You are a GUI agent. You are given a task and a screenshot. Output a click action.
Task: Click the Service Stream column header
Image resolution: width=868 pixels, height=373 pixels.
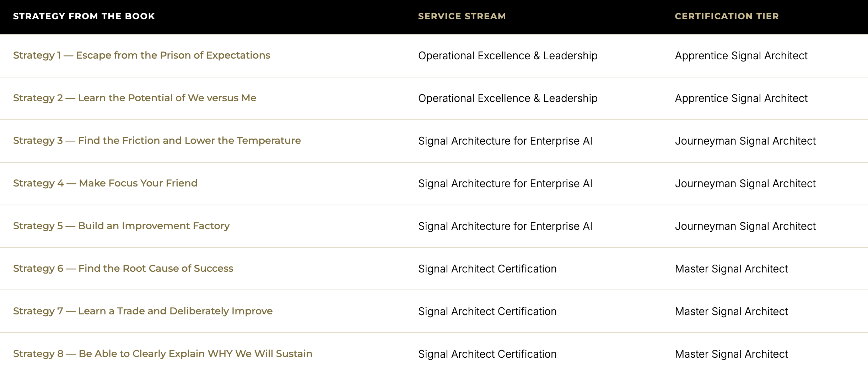click(462, 16)
